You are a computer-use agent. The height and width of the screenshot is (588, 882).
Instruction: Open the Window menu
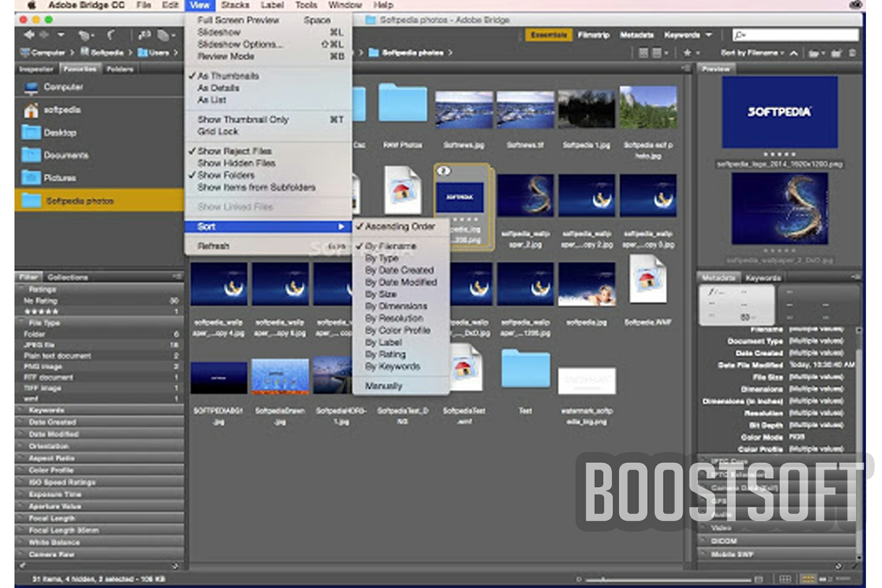345,5
